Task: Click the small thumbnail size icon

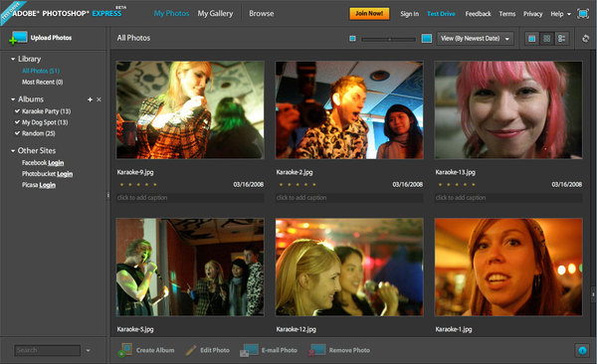Action: click(352, 39)
